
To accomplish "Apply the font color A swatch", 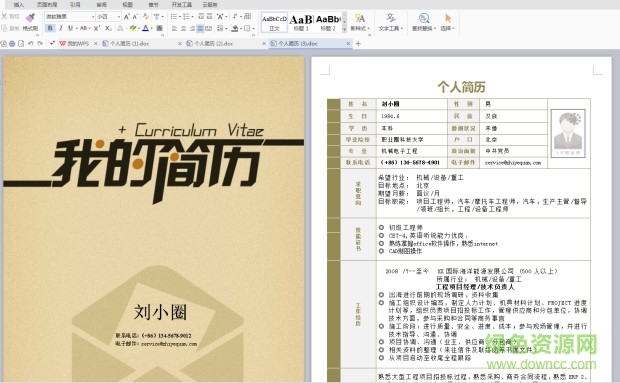I will click(146, 28).
